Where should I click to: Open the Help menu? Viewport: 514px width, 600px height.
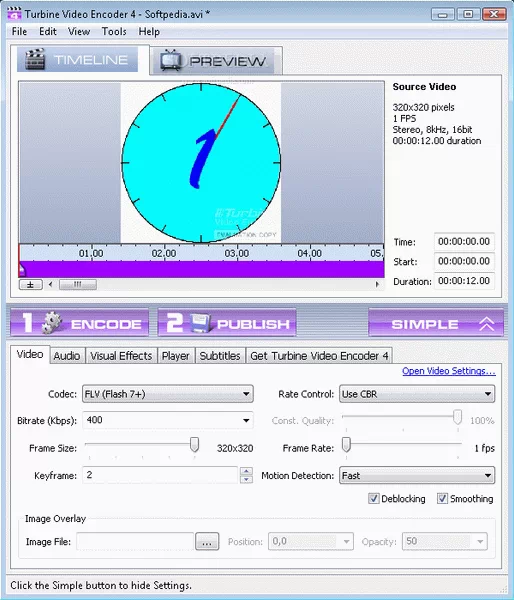(x=149, y=31)
